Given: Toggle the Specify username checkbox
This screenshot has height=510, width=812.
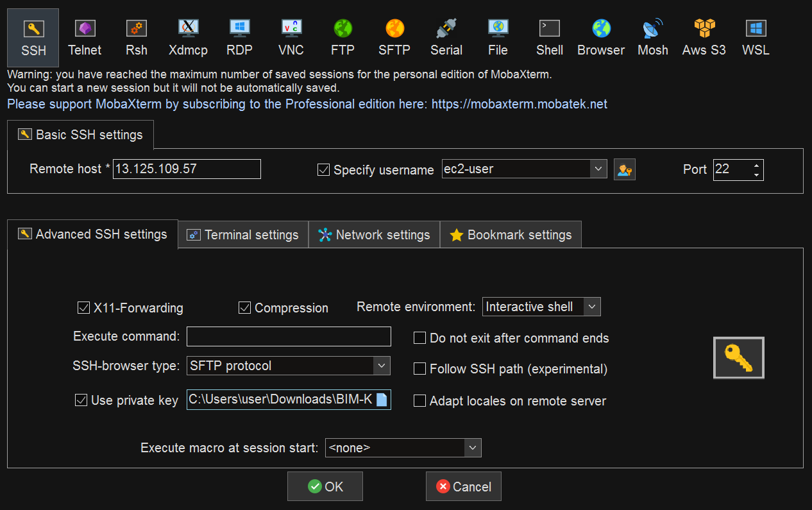Looking at the screenshot, I should point(324,170).
